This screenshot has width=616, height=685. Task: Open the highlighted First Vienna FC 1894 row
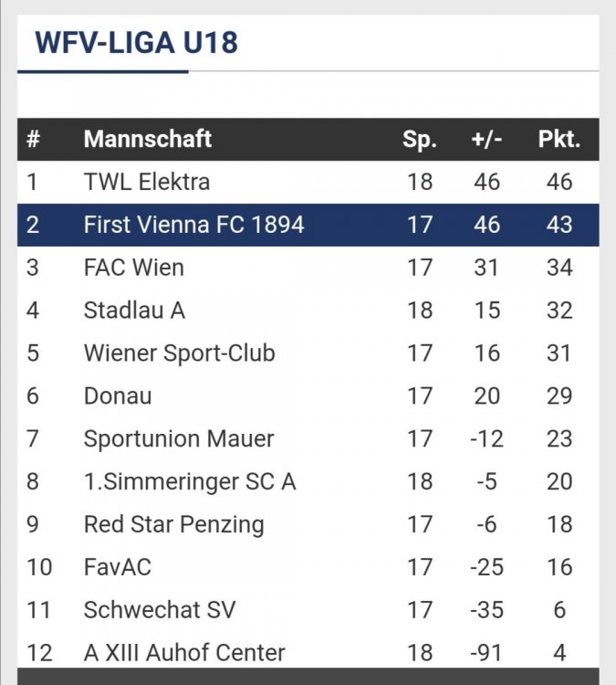coord(308,225)
